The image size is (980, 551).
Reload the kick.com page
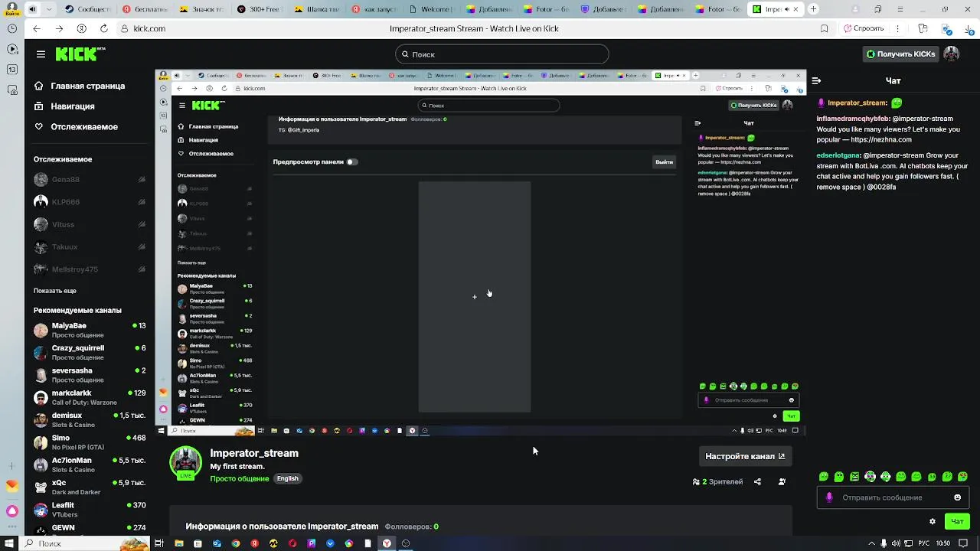[x=103, y=28]
